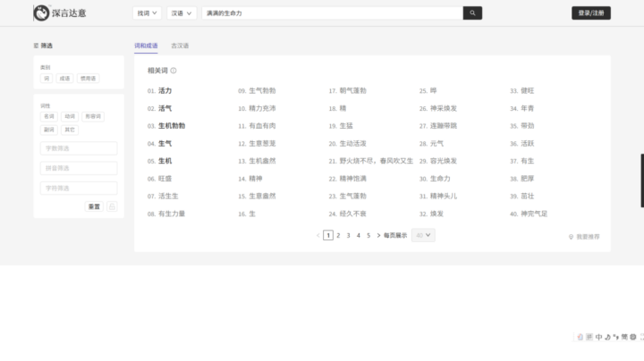Viewport: 644px width, 361px height.
Task: Open the result word 精力充沛
Action: pos(262,108)
